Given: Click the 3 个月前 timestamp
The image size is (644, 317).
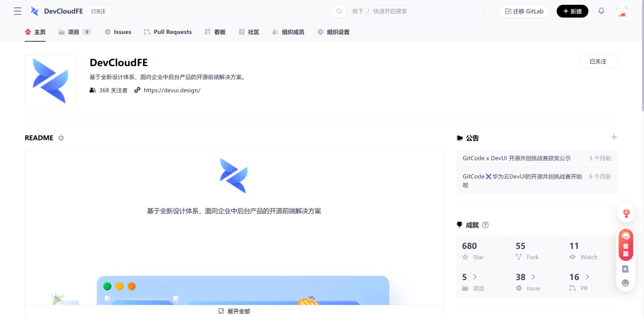Looking at the screenshot, I should click(600, 158).
